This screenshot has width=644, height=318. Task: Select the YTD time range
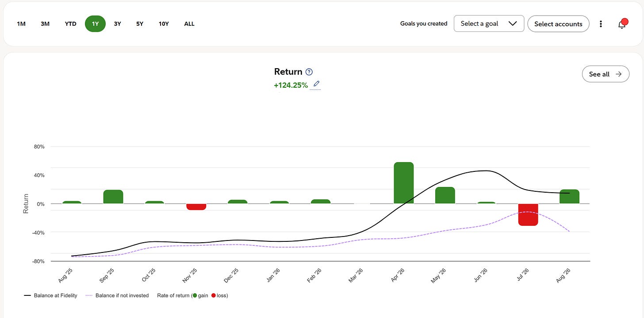tap(71, 24)
